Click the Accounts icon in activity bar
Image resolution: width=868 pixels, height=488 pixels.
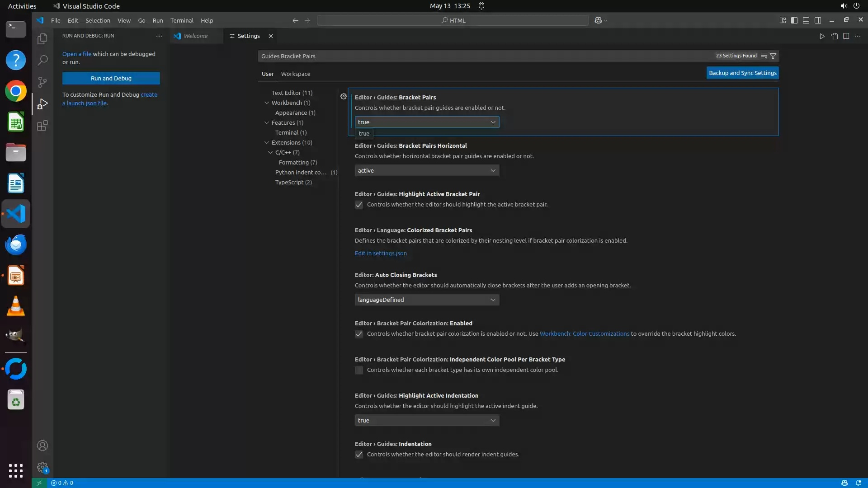click(x=42, y=446)
